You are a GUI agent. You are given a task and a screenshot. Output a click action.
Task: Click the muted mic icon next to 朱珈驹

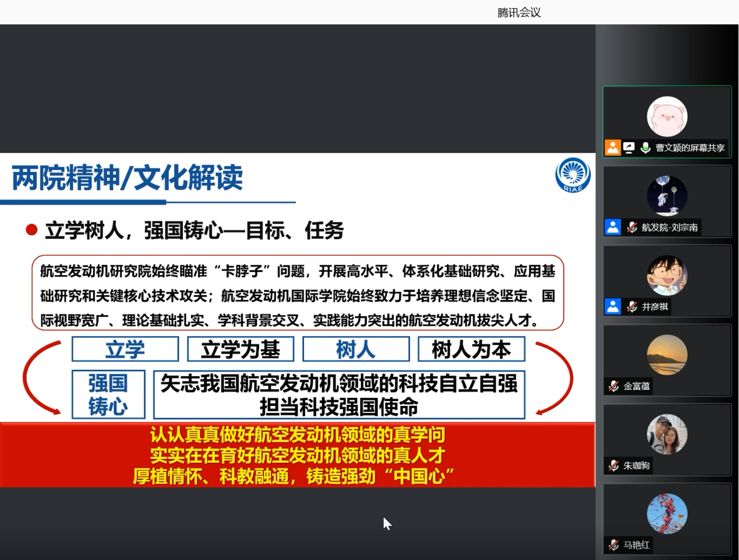tap(614, 465)
